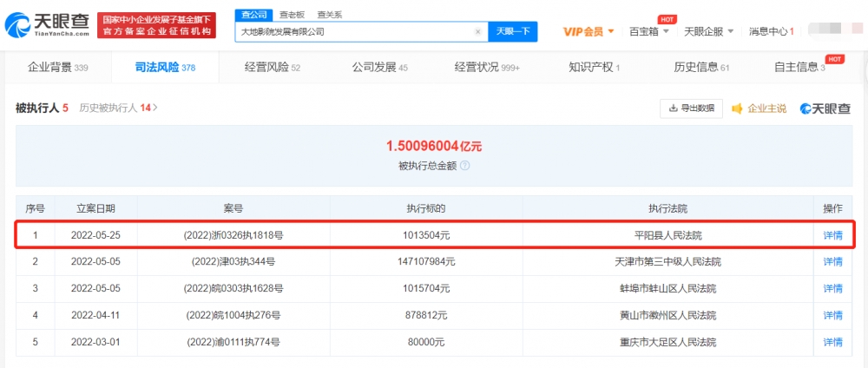868x368 pixels.
Task: Click the 执行标的 column header
Action: (x=426, y=208)
